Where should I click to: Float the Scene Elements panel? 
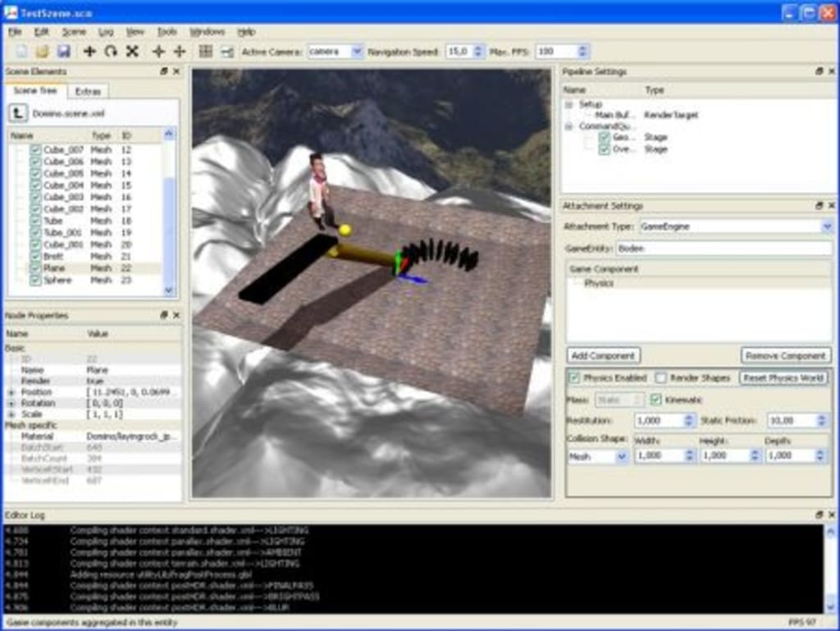pos(163,71)
